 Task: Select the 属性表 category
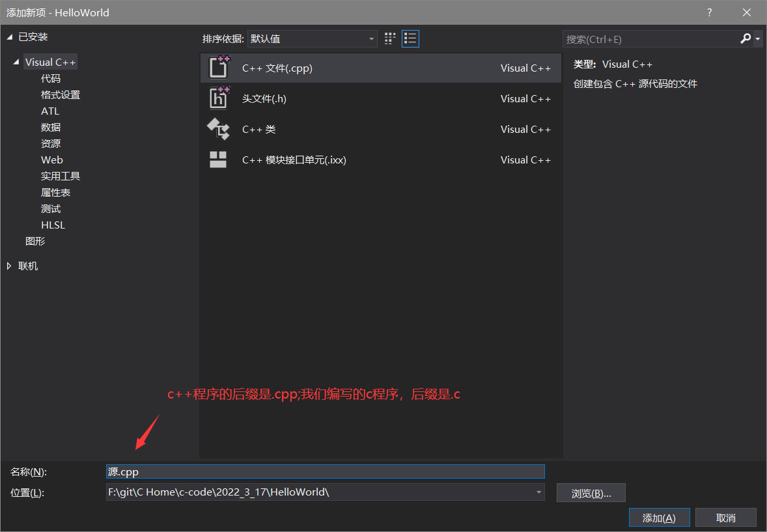click(56, 192)
